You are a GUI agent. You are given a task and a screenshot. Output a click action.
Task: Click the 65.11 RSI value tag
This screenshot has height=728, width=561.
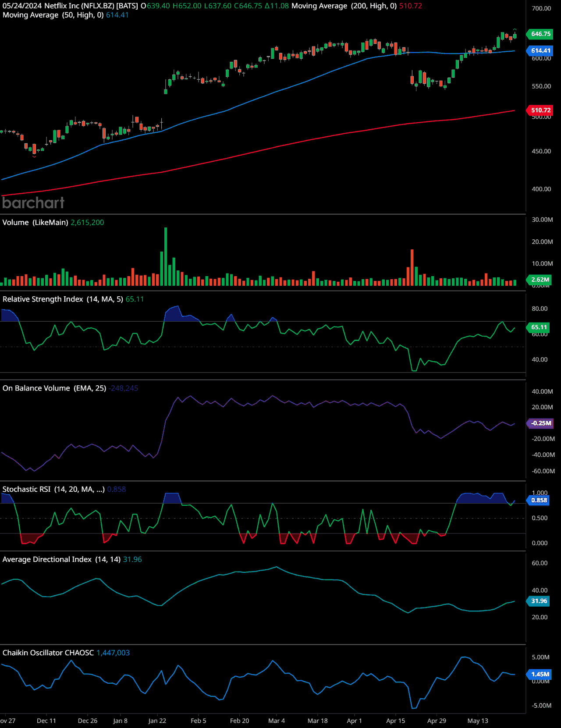tap(539, 327)
